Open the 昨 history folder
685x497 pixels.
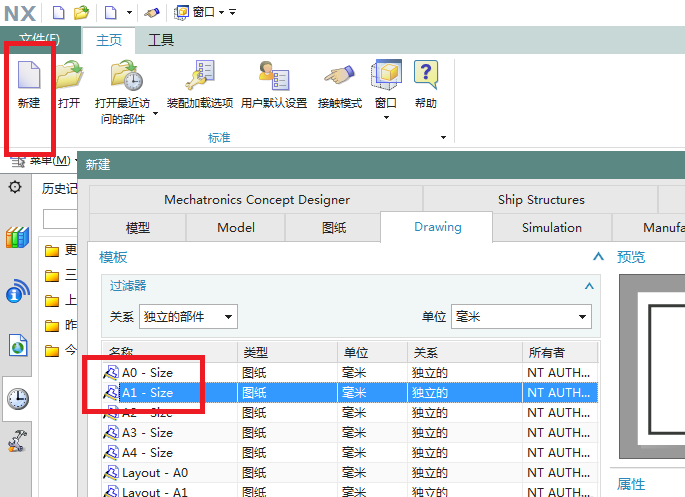pos(61,325)
